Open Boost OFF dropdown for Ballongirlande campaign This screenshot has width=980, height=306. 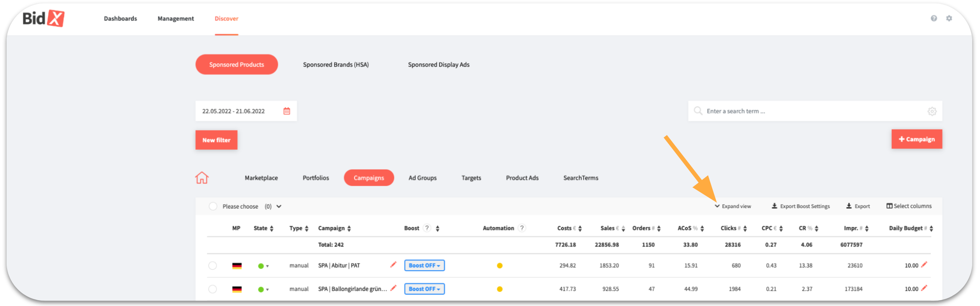coord(424,289)
